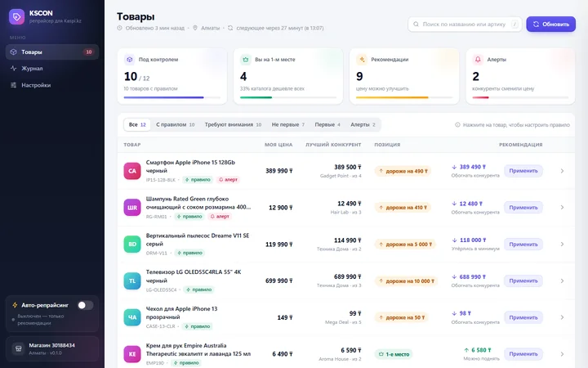
Task: Expand the Телевизор LG row chevron
Action: [562, 280]
